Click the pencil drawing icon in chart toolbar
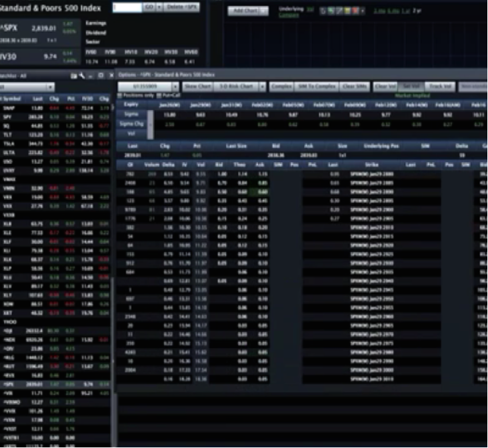Viewport: 488px width, 448px height. (x=341, y=11)
